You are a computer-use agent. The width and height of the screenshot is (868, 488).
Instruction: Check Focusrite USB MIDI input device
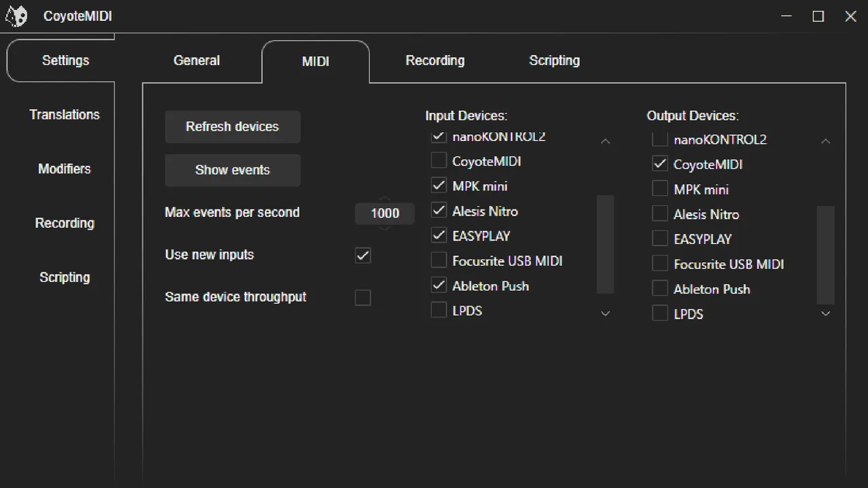click(x=439, y=260)
